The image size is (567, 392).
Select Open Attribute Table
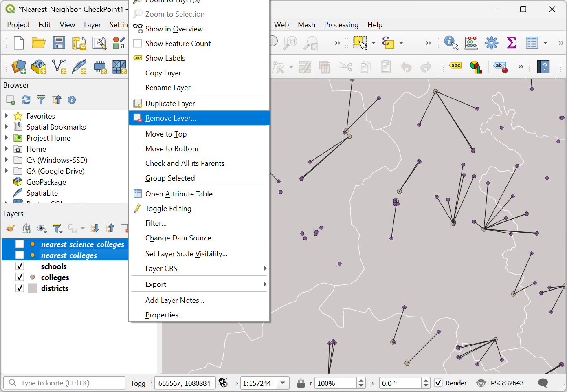199,194
